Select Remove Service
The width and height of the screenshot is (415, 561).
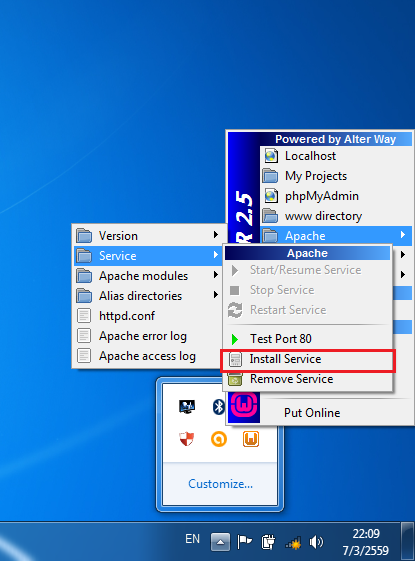pos(308,379)
